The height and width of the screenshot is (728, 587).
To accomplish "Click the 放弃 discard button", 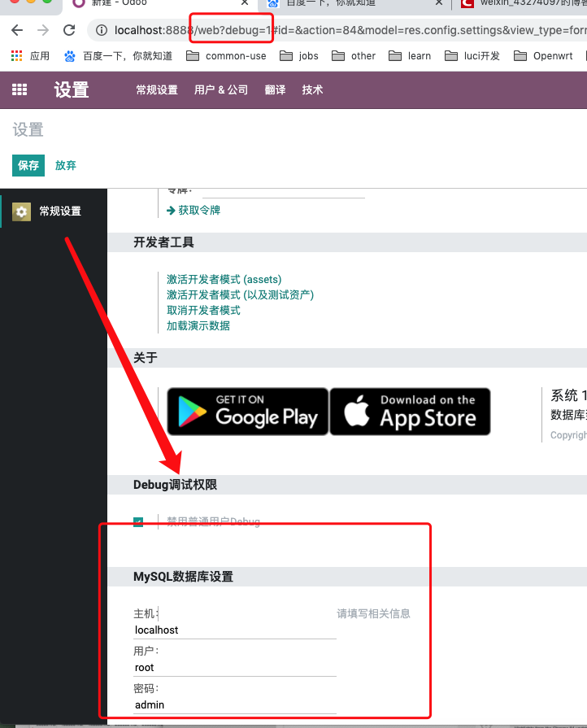I will (65, 165).
